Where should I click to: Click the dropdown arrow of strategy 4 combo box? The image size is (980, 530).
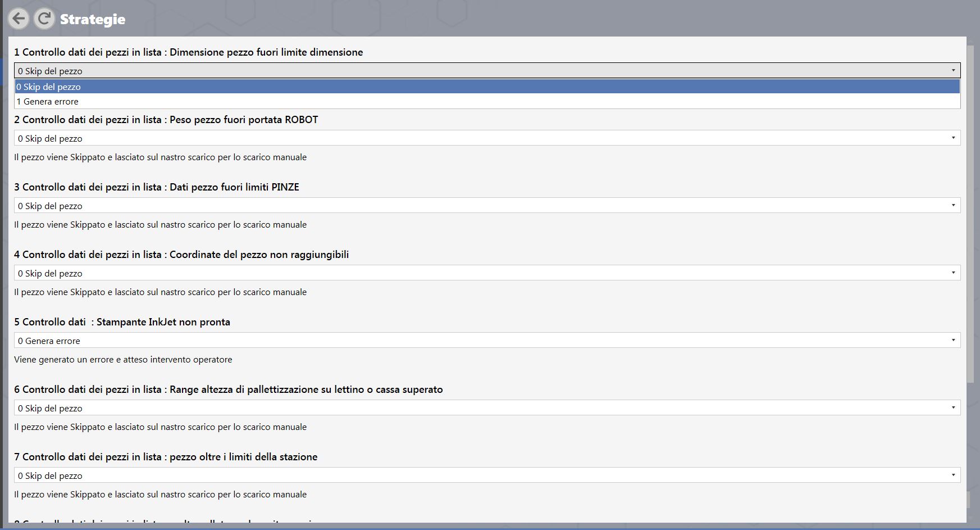(x=953, y=273)
